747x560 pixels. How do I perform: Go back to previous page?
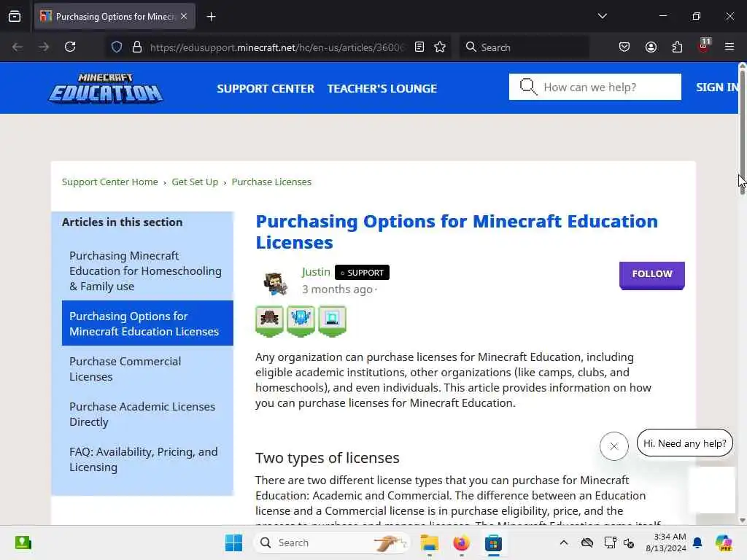18,47
